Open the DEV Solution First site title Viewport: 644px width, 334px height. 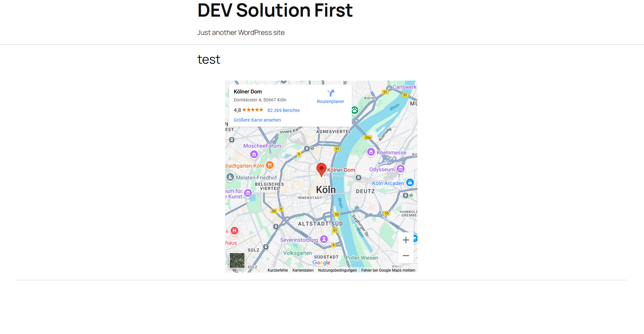tap(275, 10)
